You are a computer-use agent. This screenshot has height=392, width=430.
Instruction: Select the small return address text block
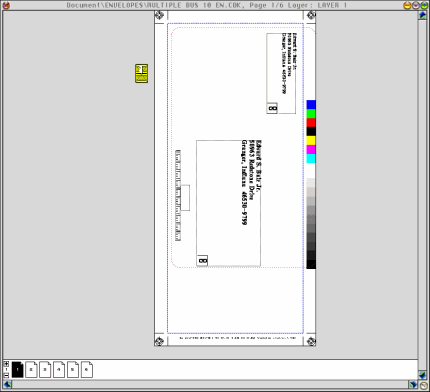tap(289, 63)
